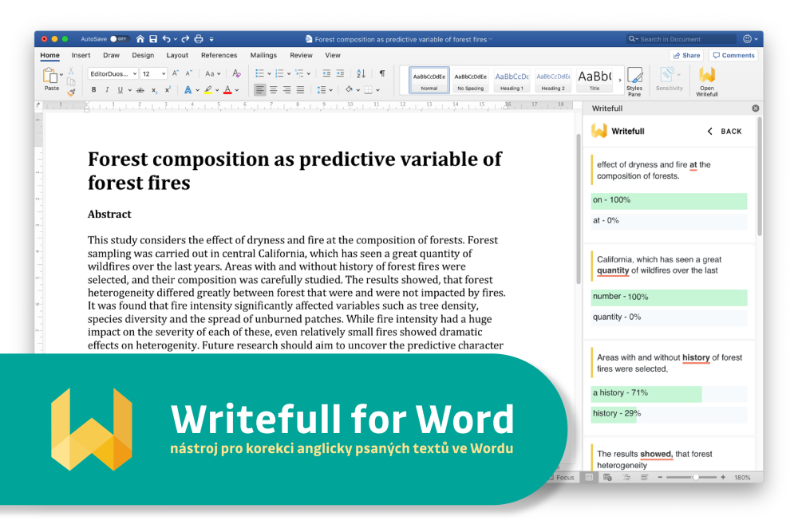Undo the last action
Viewport: 798px width, 532px height.
click(x=167, y=38)
